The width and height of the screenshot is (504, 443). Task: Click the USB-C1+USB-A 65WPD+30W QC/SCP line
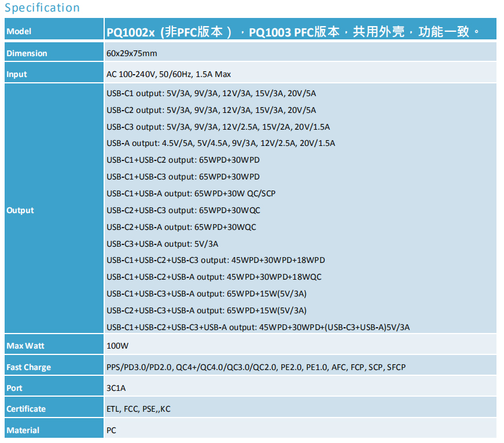[191, 193]
